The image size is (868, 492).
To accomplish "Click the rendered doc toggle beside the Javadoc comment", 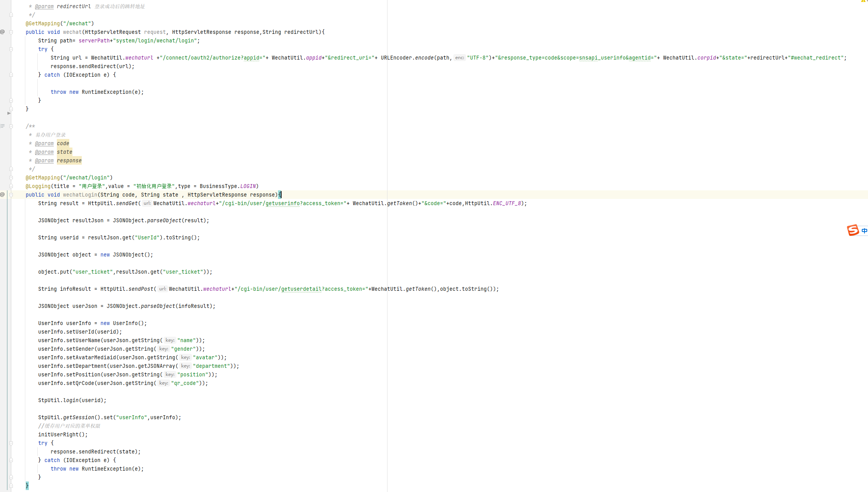I will point(2,126).
